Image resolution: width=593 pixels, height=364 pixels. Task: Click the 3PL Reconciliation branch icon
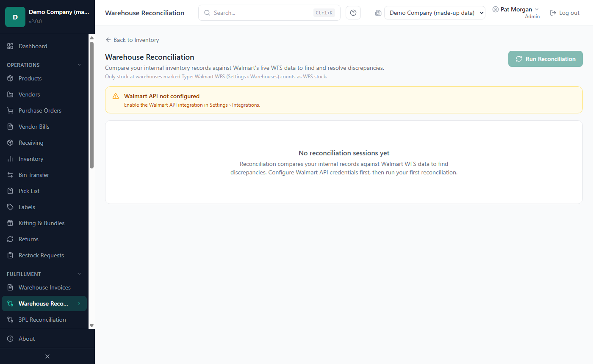click(x=10, y=320)
